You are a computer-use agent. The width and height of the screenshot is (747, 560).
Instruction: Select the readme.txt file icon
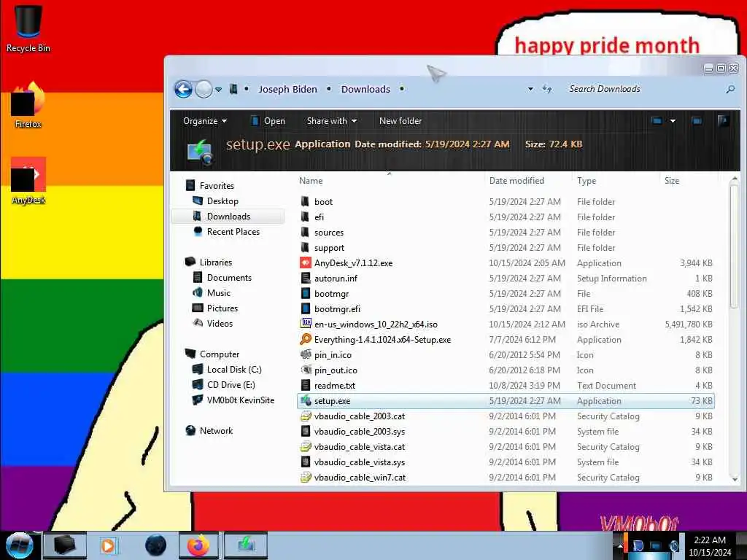point(306,385)
